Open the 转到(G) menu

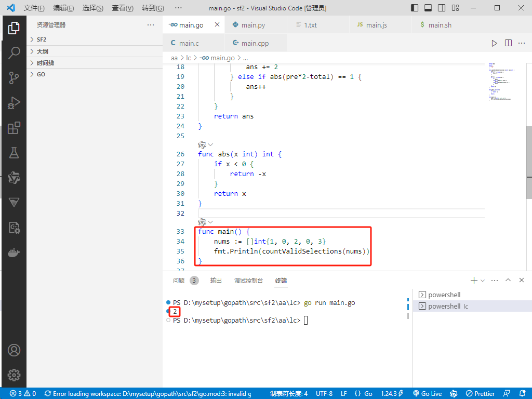153,8
